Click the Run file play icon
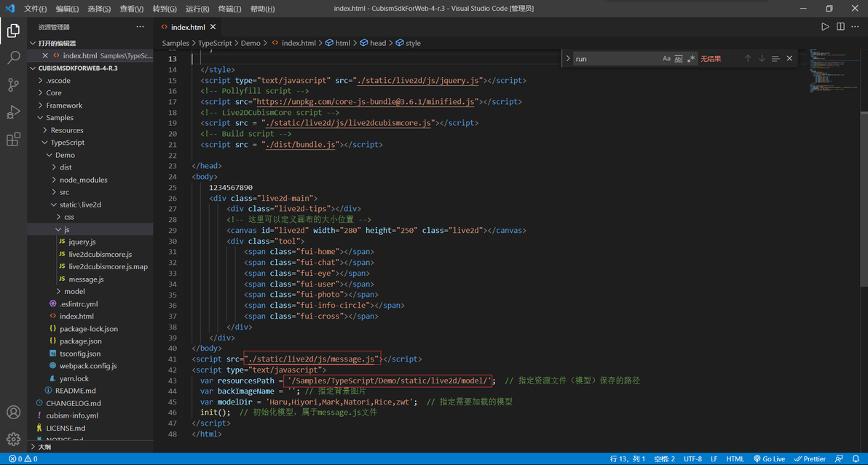The height and width of the screenshot is (465, 868). pyautogui.click(x=825, y=26)
